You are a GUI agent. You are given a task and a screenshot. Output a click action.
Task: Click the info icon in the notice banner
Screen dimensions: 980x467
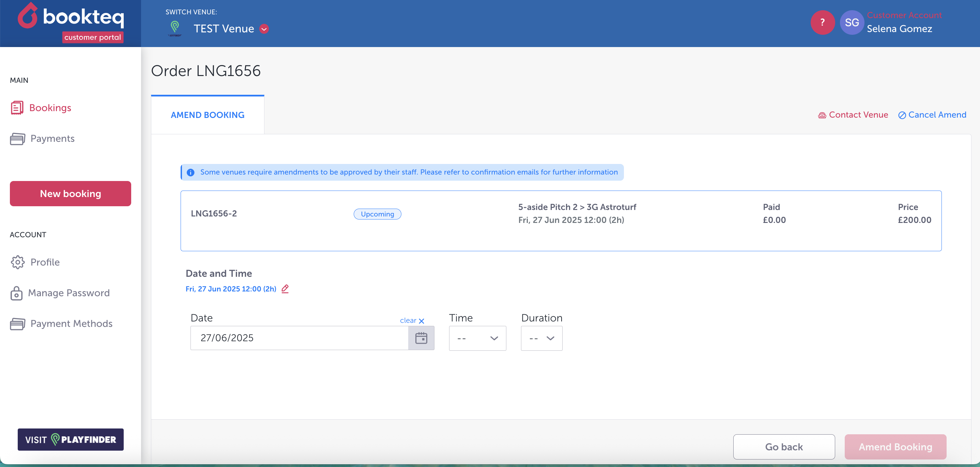pyautogui.click(x=190, y=172)
